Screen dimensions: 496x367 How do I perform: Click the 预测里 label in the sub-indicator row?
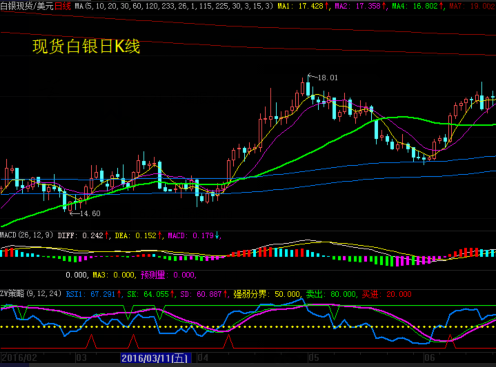pyautogui.click(x=153, y=275)
